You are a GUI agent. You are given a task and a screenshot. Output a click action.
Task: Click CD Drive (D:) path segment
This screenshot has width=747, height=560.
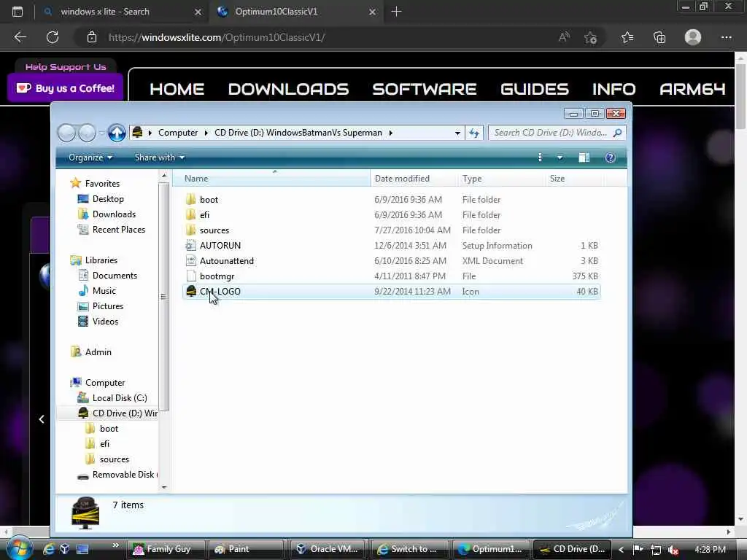coord(298,133)
